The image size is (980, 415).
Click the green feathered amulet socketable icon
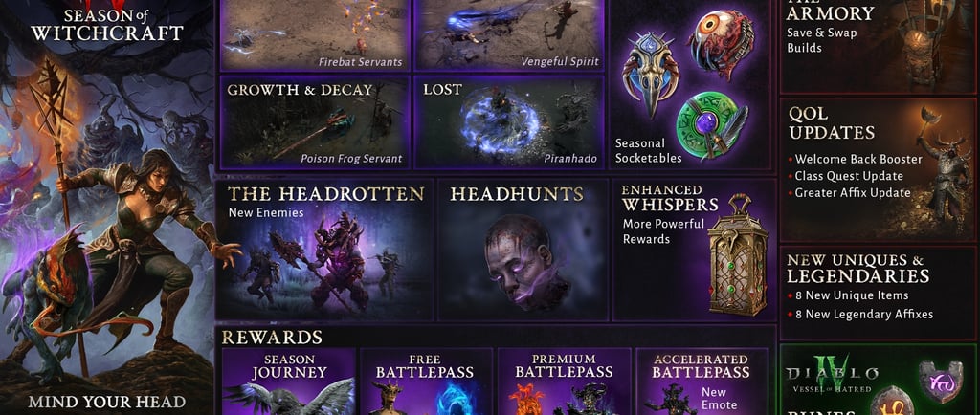point(711,124)
